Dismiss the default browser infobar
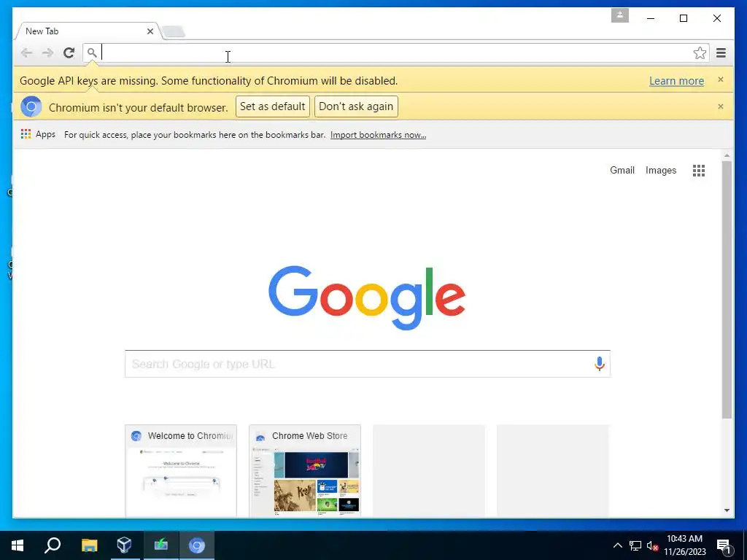The image size is (747, 560). tap(720, 106)
